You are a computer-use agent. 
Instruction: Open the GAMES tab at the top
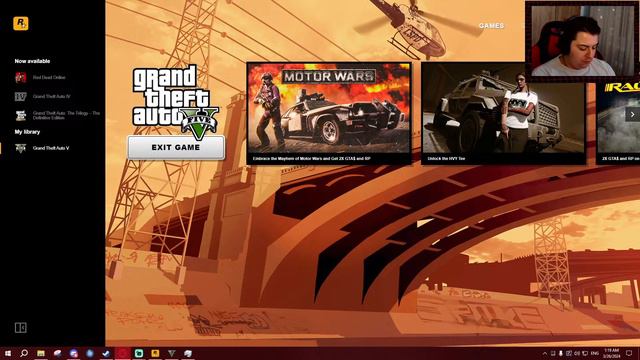491,26
